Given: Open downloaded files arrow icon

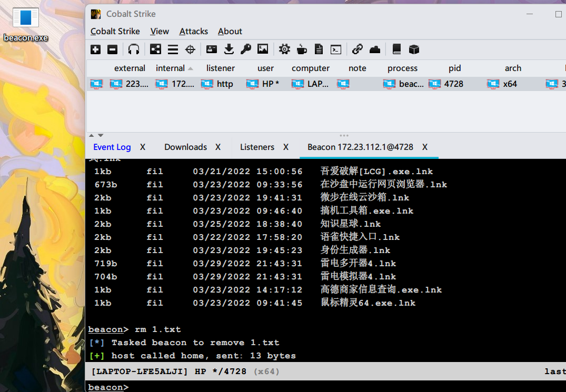Looking at the screenshot, I should pyautogui.click(x=229, y=49).
